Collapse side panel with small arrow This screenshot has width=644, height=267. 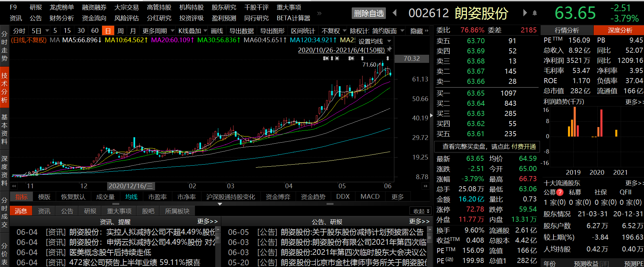(x=431, y=115)
